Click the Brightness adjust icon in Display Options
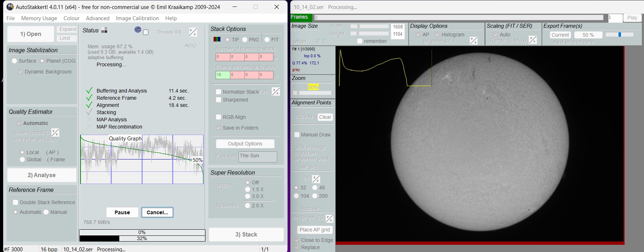 [474, 41]
